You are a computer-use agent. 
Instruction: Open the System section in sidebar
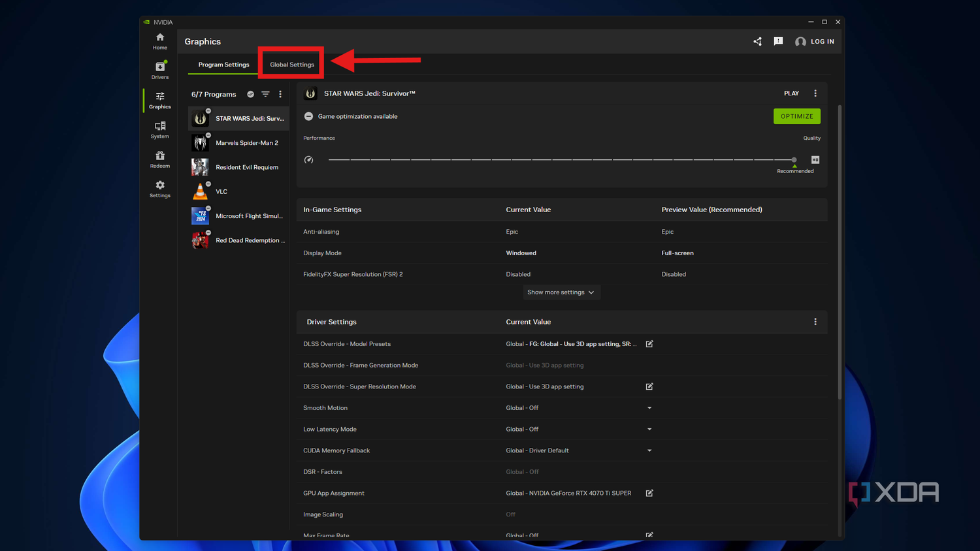coord(160,130)
